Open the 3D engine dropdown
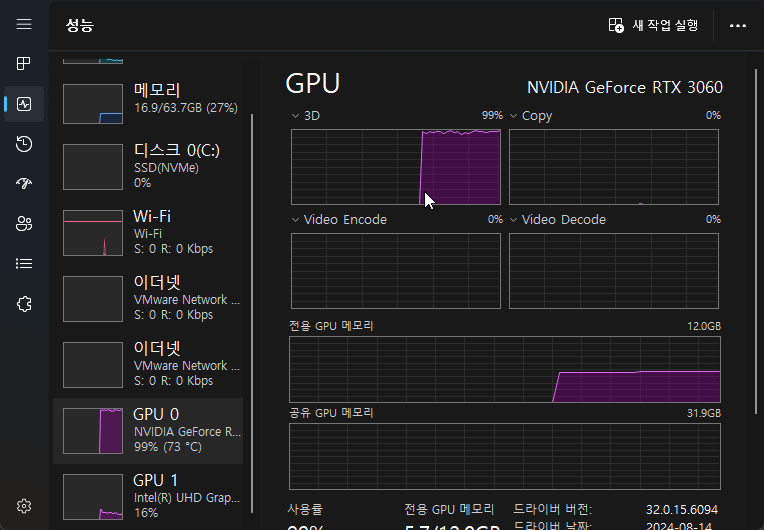The height and width of the screenshot is (530, 764). point(306,115)
